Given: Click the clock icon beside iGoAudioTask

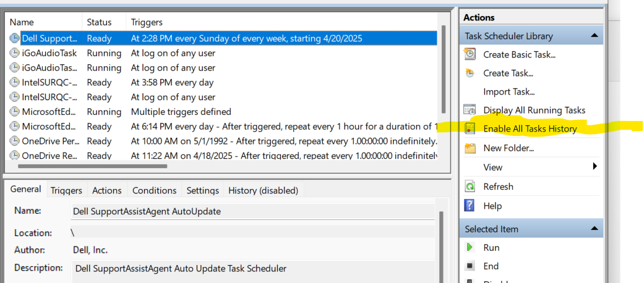Looking at the screenshot, I should click(x=14, y=53).
